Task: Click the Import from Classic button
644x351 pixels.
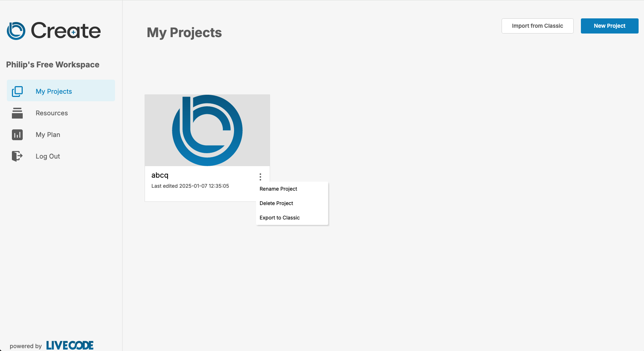Action: click(x=537, y=26)
